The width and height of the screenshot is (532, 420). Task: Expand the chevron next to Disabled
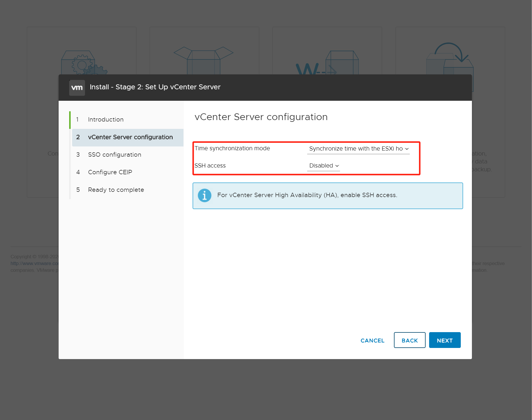[x=336, y=166]
